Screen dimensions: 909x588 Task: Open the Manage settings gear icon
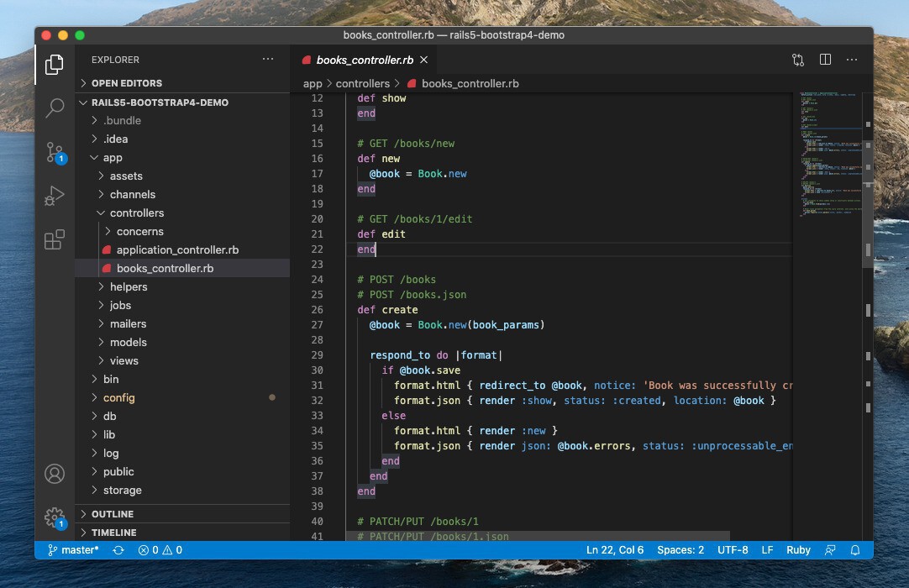coord(55,517)
